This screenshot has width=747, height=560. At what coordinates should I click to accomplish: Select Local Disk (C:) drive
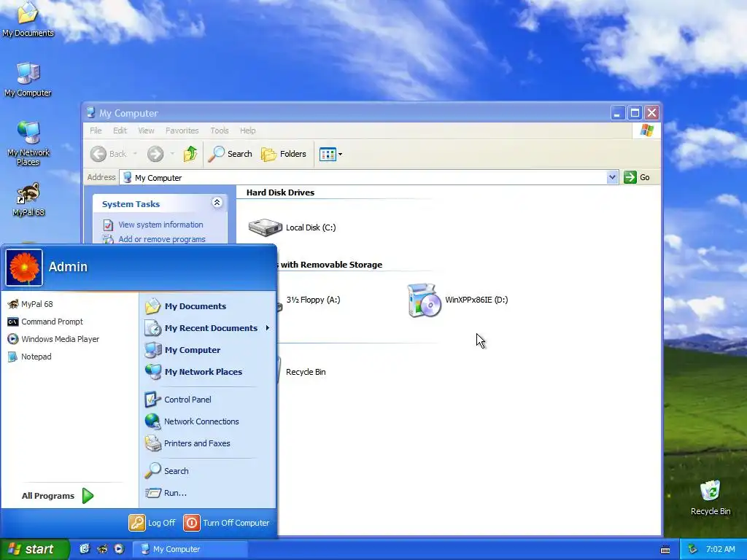pyautogui.click(x=292, y=227)
